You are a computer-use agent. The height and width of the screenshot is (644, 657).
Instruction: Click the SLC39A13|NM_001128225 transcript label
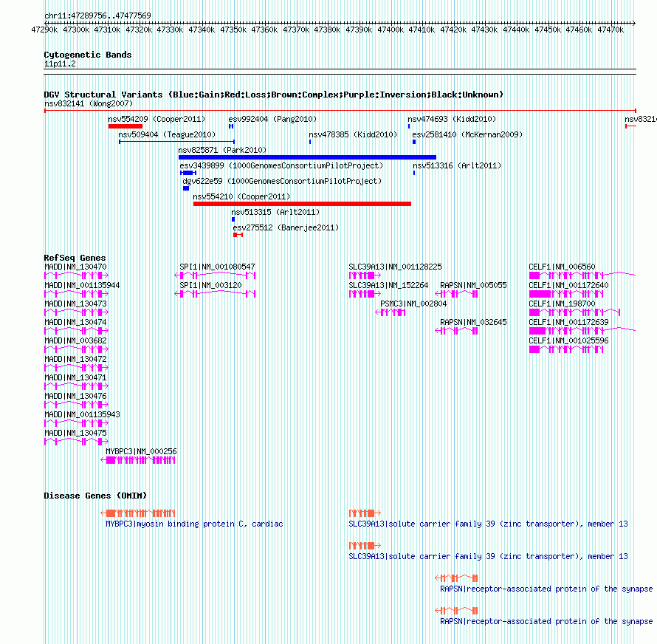[x=395, y=267]
